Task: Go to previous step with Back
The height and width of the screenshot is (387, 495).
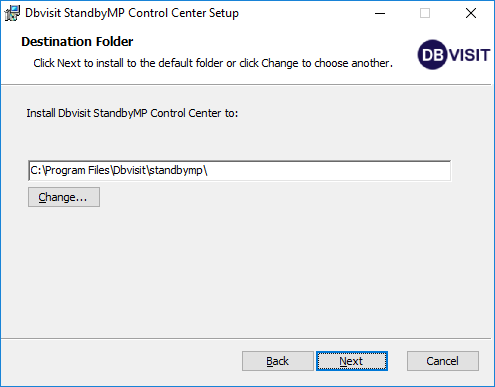Action: point(278,361)
